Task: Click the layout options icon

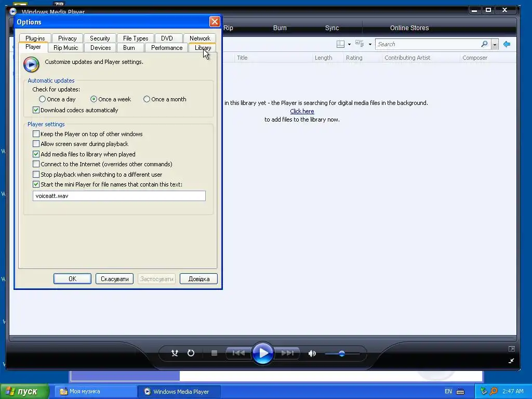Action: point(340,44)
